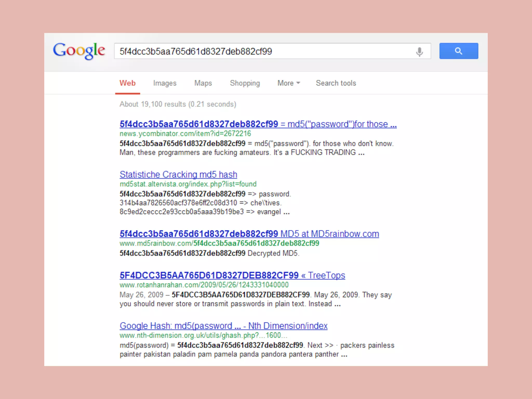Image resolution: width=532 pixels, height=399 pixels.
Task: Switch to the Maps tab
Action: [203, 83]
